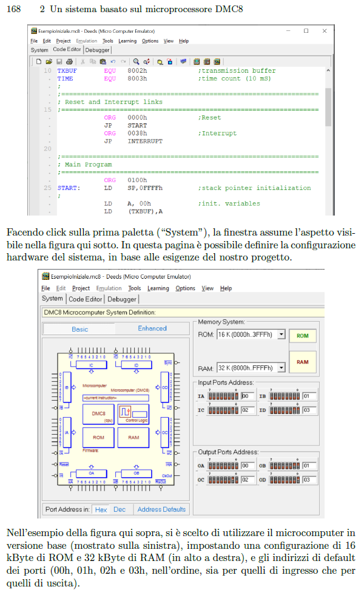This screenshot has height=595, width=364.
Task: Open File menu in Code Editor window
Action: click(34, 41)
